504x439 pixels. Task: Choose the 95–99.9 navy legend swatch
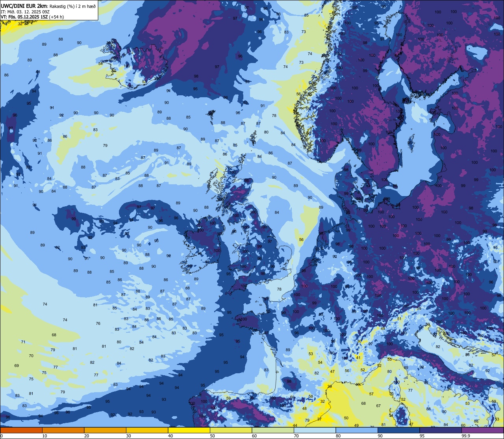tap(441, 430)
